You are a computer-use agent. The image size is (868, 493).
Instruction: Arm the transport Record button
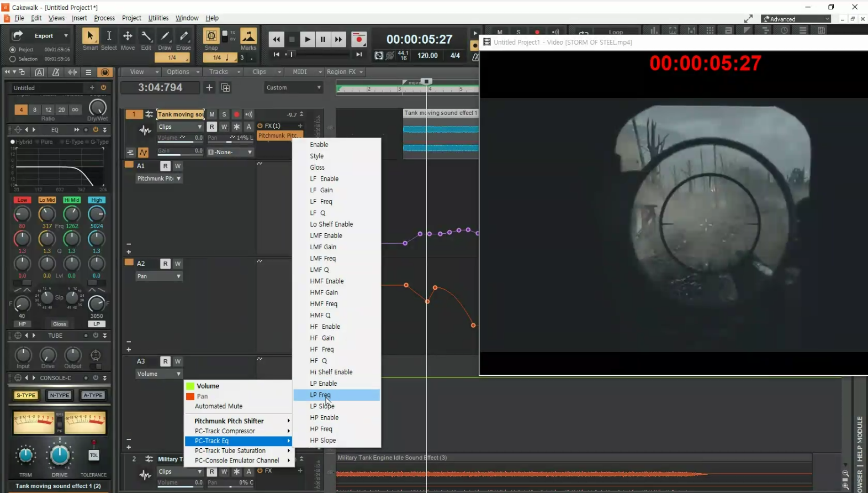coord(359,39)
